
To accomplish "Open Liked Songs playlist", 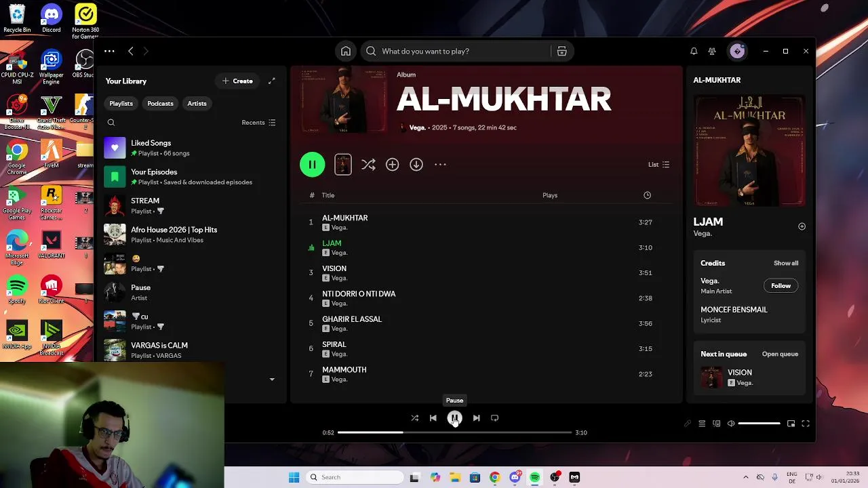I will [x=190, y=148].
